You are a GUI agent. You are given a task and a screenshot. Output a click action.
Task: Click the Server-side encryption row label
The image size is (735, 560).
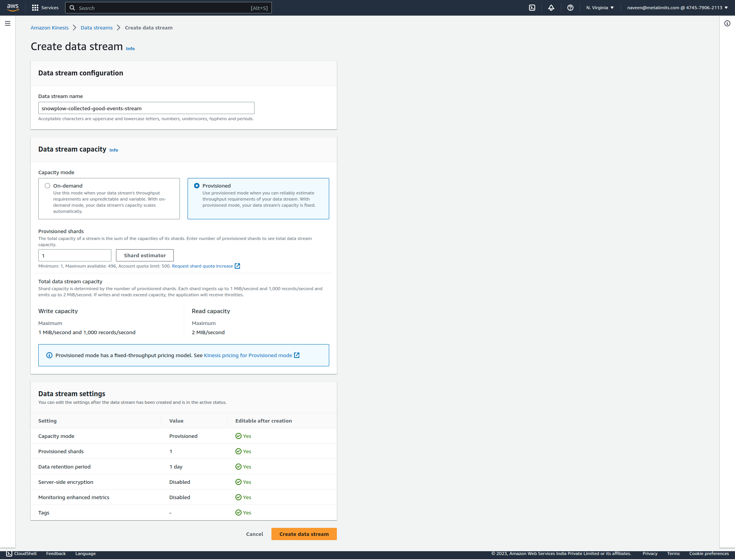pos(66,482)
